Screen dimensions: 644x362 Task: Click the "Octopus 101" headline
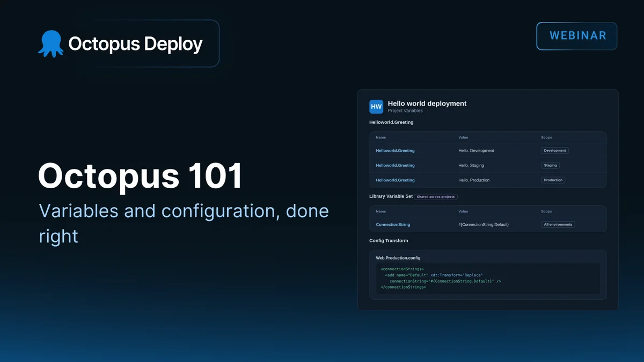click(140, 175)
